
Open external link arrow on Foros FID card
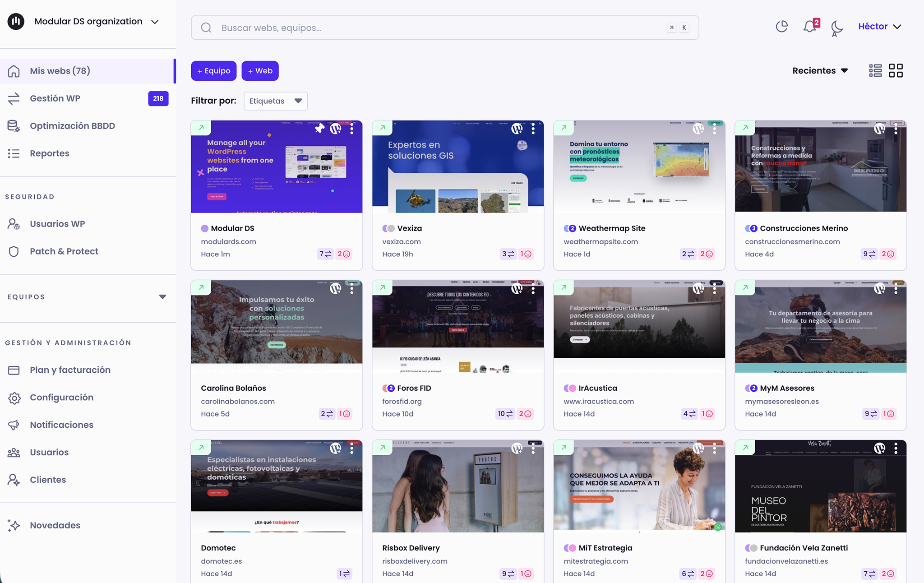point(383,287)
